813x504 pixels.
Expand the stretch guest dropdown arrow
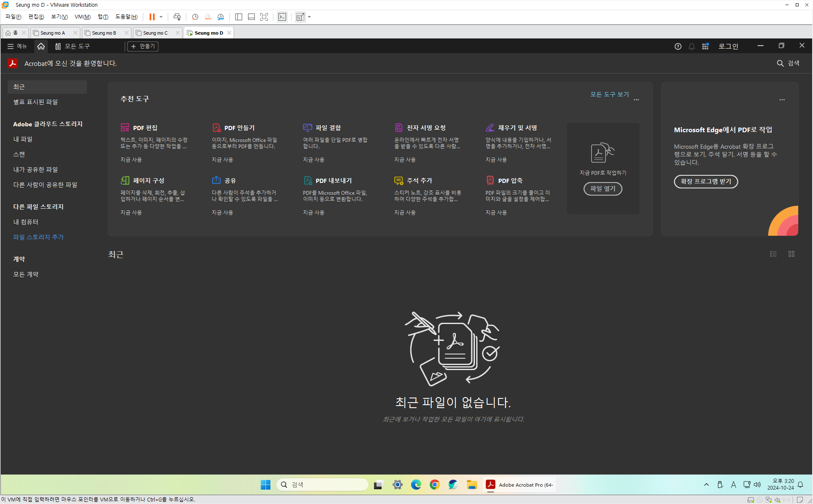(x=310, y=17)
